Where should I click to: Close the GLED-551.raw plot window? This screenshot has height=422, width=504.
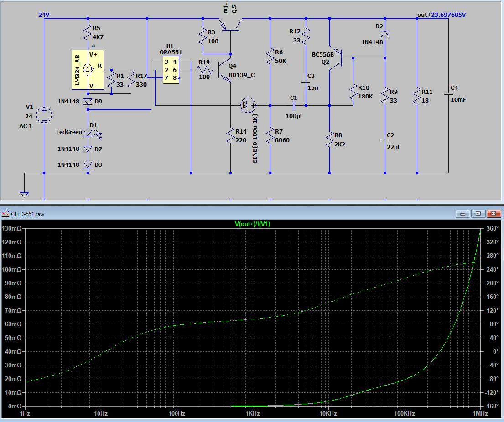(x=494, y=214)
